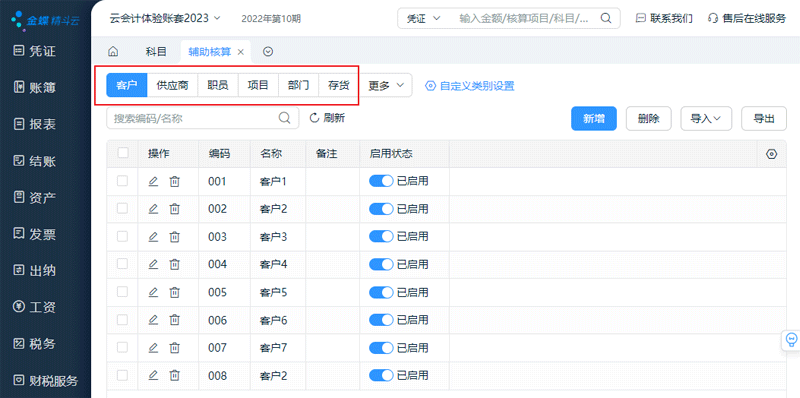Image resolution: width=800 pixels, height=398 pixels.
Task: Tick the checkbox for row 005
Action: click(122, 292)
